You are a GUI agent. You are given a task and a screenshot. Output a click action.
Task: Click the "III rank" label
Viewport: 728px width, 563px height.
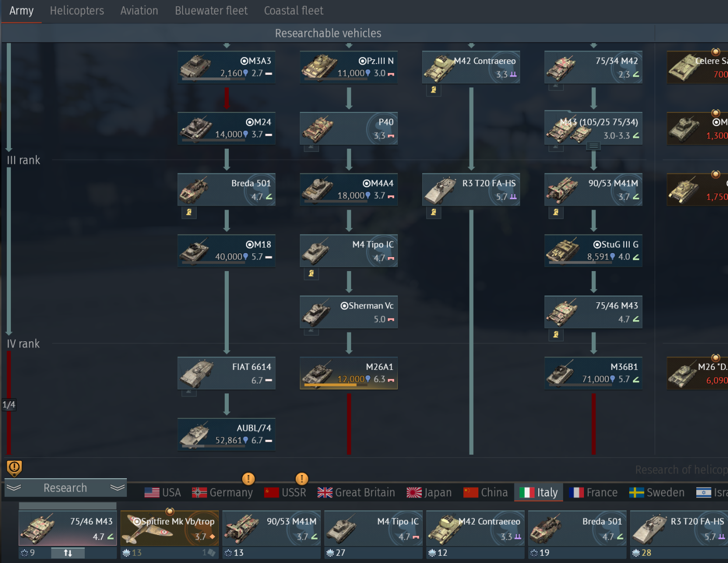(x=23, y=160)
